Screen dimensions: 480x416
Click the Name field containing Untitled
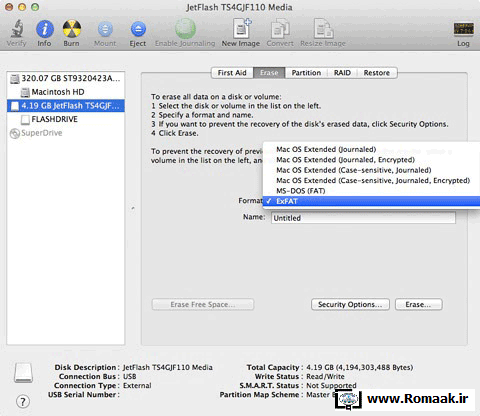363,218
